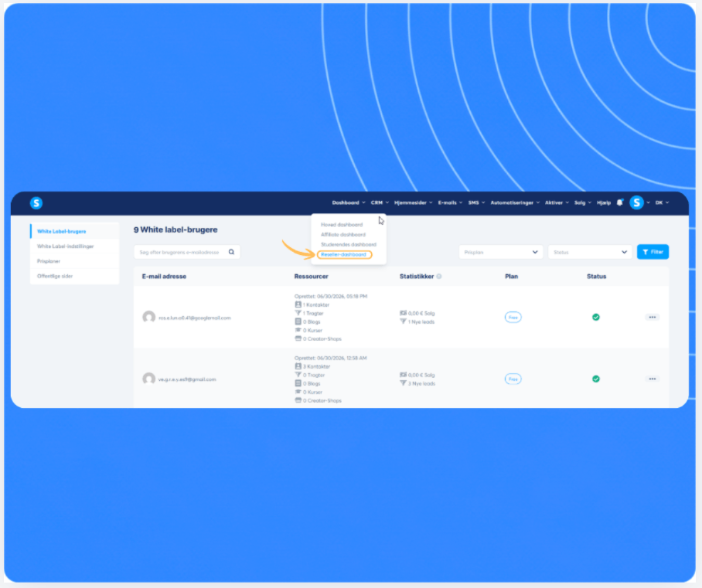Image resolution: width=702 pixels, height=588 pixels.
Task: Open the DK language selector
Action: [x=662, y=202]
